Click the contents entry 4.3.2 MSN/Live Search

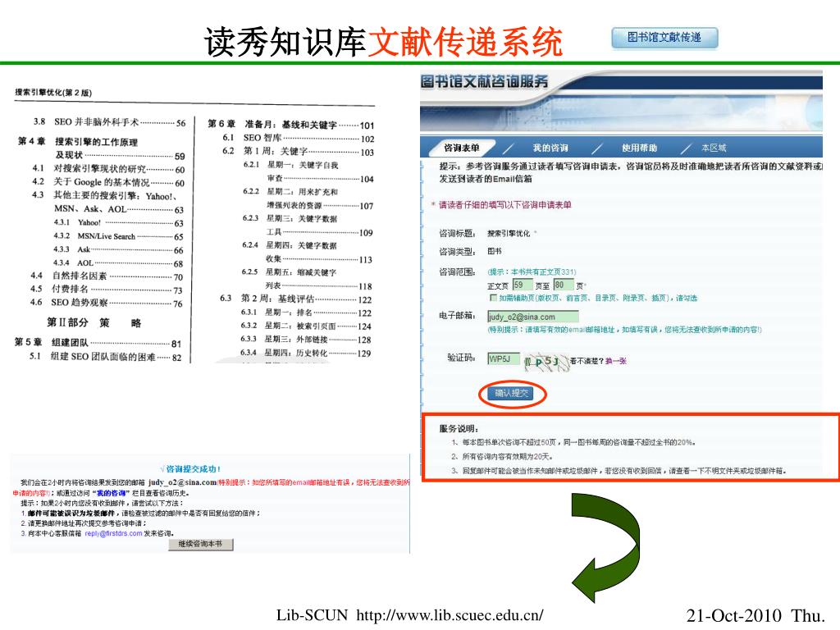pos(118,236)
